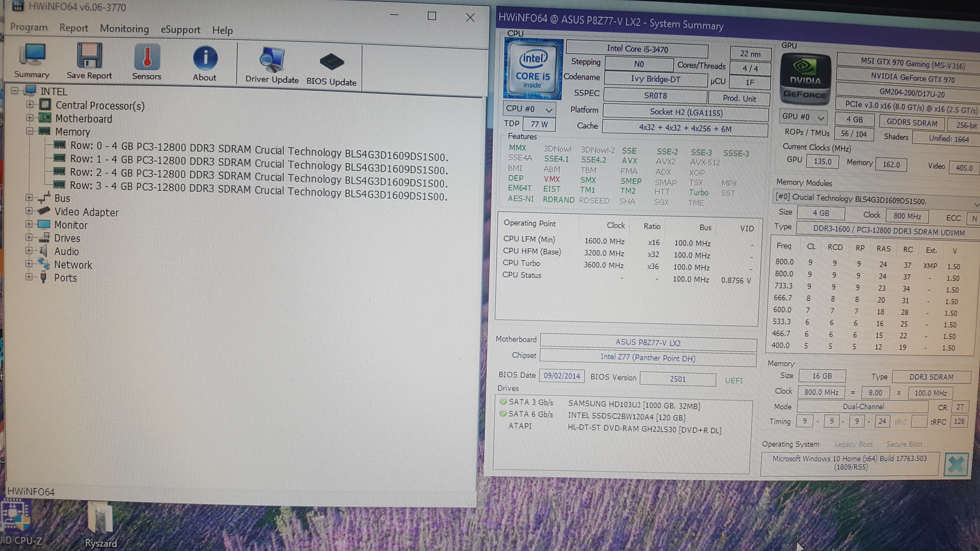The height and width of the screenshot is (551, 980).
Task: Expand the Motherboard plus box
Action: [30, 118]
